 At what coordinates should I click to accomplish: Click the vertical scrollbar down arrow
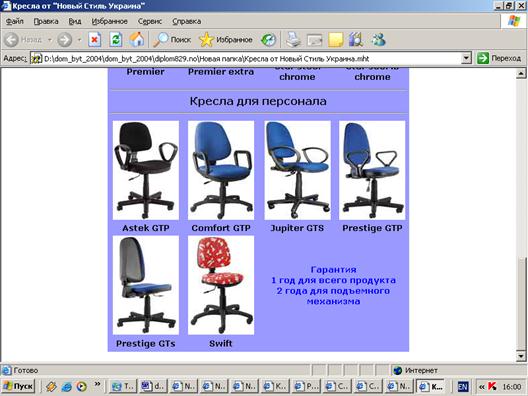click(x=521, y=356)
